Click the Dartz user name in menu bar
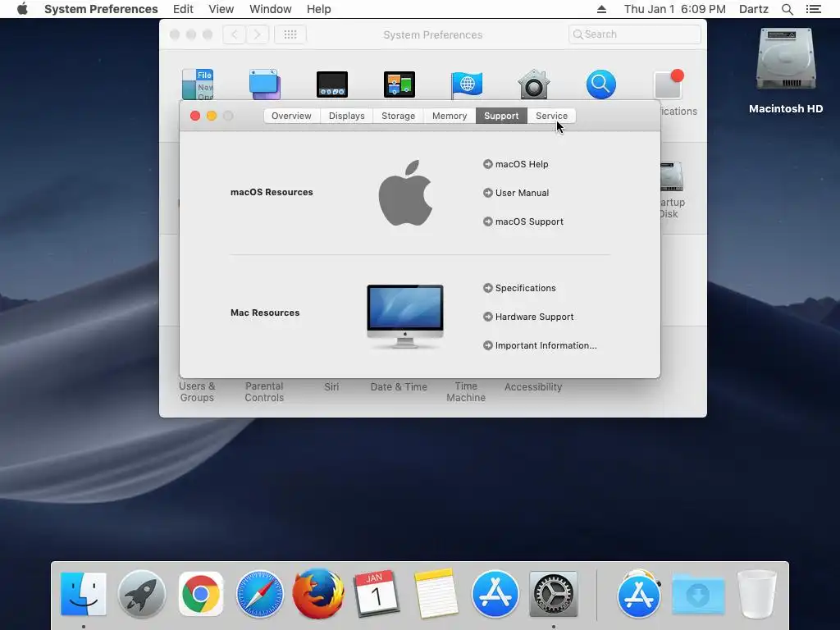 (x=754, y=9)
